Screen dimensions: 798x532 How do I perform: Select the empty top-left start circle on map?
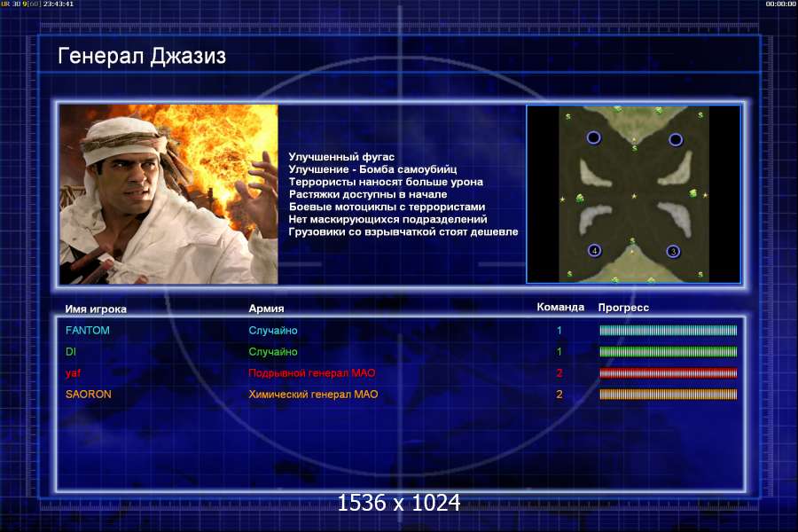(593, 137)
